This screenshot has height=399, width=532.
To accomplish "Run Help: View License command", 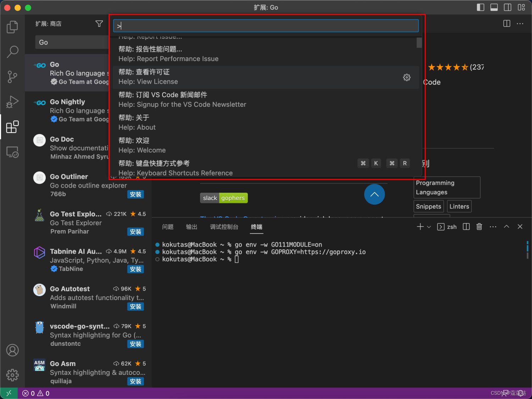I will [x=266, y=77].
